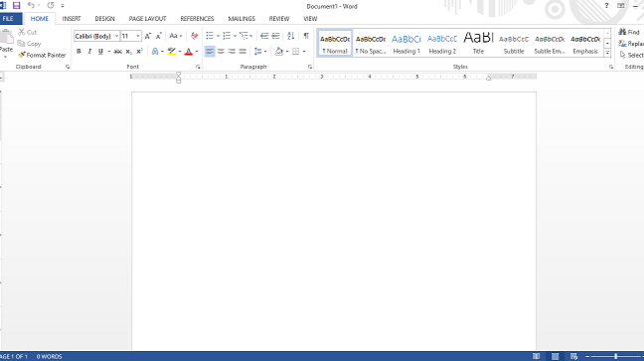Open the font size dropdown
This screenshot has height=361, width=644.
138,36
